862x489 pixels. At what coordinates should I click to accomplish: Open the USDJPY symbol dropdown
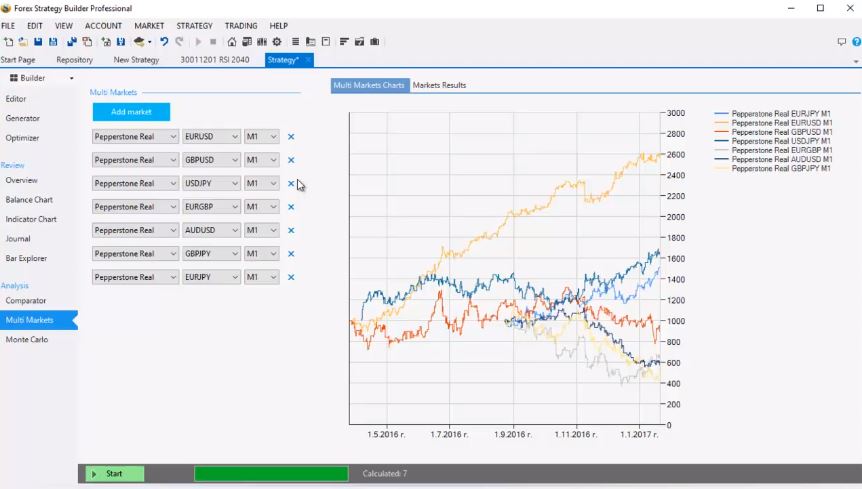[212, 184]
